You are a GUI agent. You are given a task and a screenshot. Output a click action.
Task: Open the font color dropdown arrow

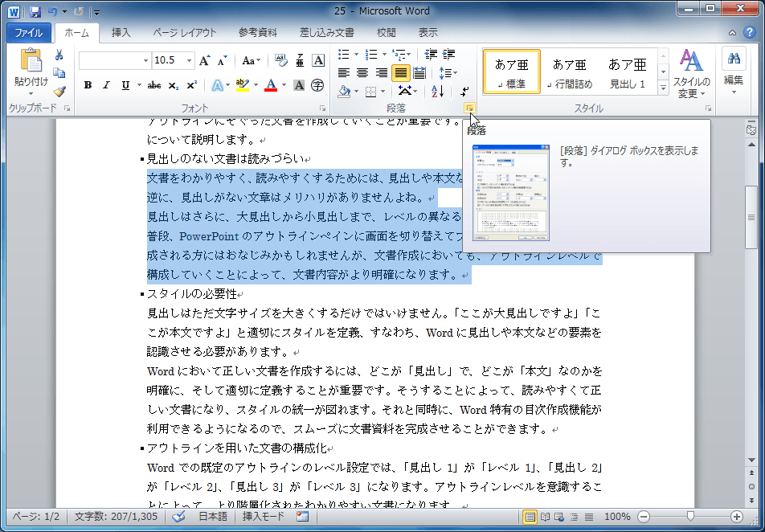tap(282, 85)
